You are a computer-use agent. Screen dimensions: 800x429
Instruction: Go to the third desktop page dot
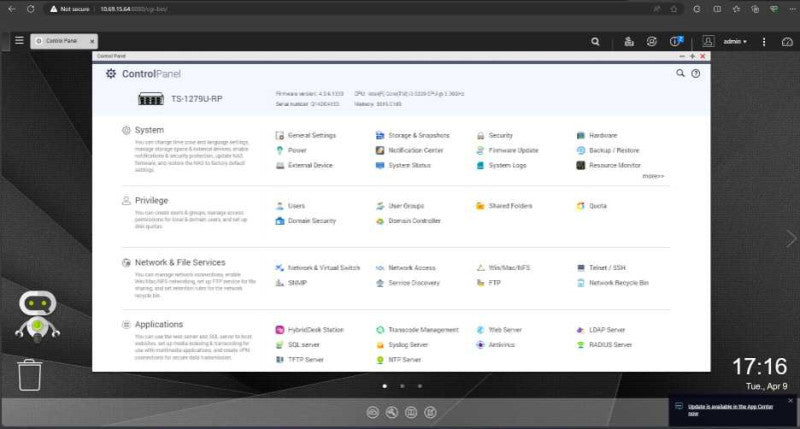(x=419, y=386)
